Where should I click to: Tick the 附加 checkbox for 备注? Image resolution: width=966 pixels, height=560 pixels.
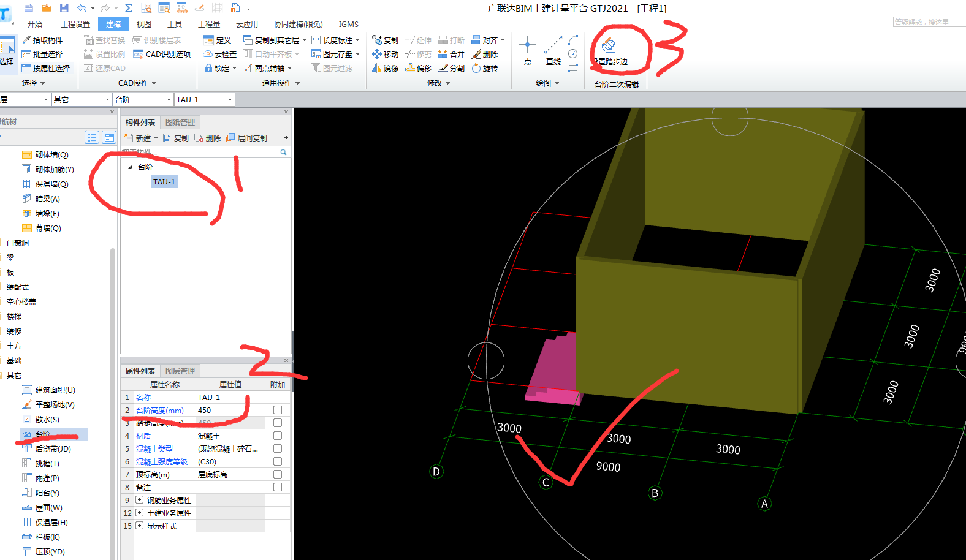click(278, 487)
